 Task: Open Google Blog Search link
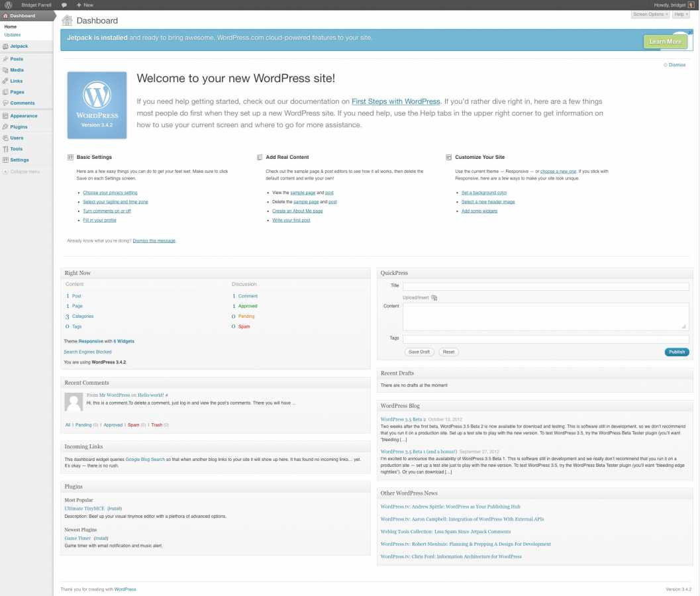pyautogui.click(x=145, y=460)
